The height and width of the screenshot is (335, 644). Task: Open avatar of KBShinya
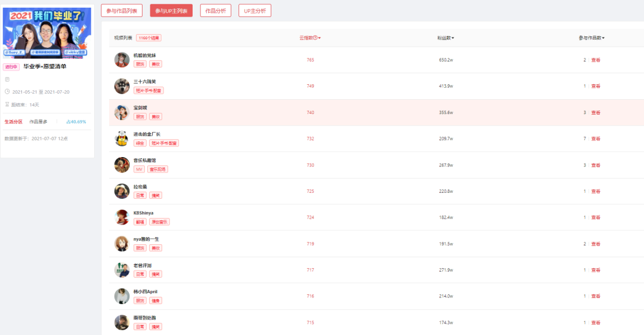pos(122,217)
